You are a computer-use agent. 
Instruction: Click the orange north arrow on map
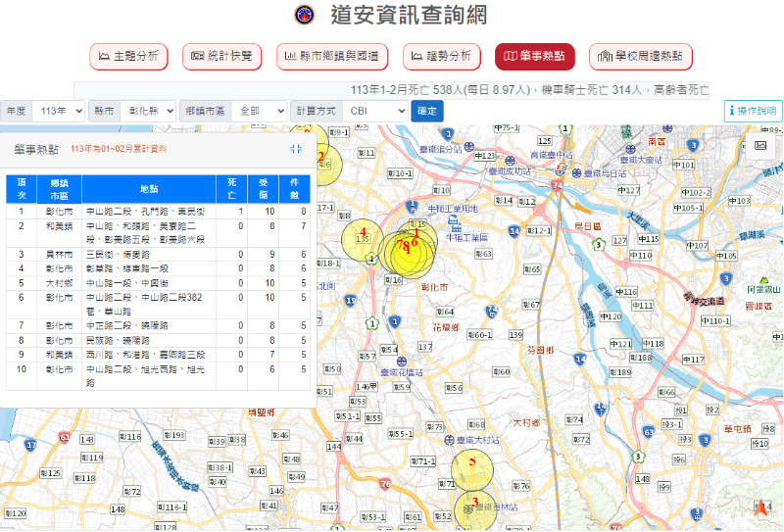761,507
